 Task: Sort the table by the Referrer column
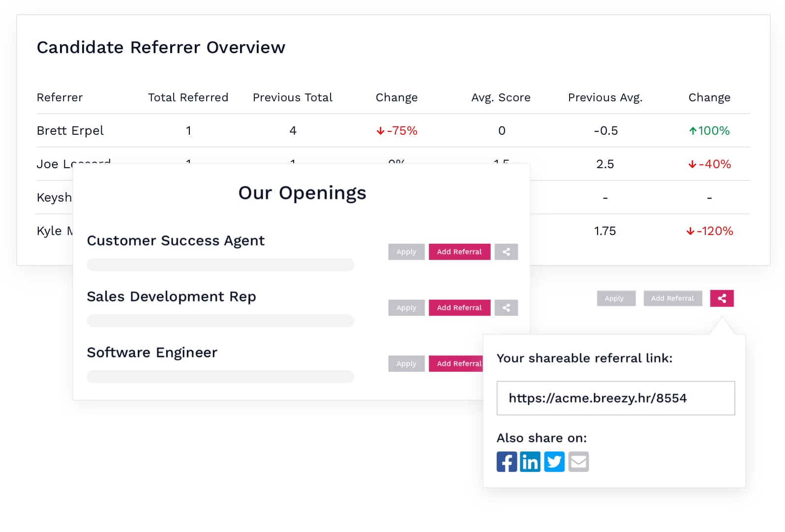point(60,97)
